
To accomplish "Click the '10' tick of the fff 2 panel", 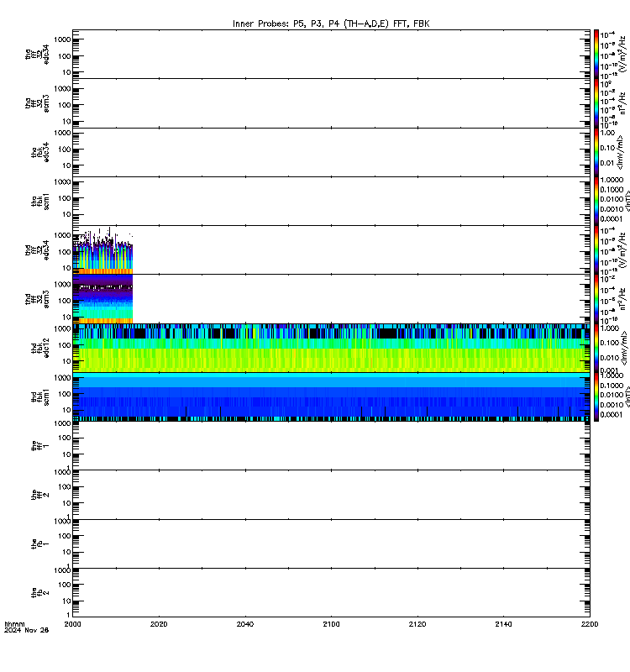I will click(x=66, y=503).
